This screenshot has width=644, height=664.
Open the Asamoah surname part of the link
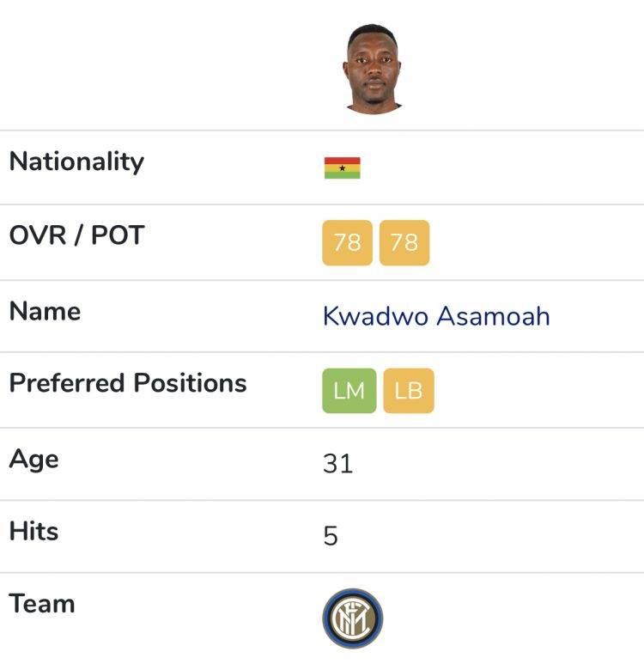[x=493, y=316]
